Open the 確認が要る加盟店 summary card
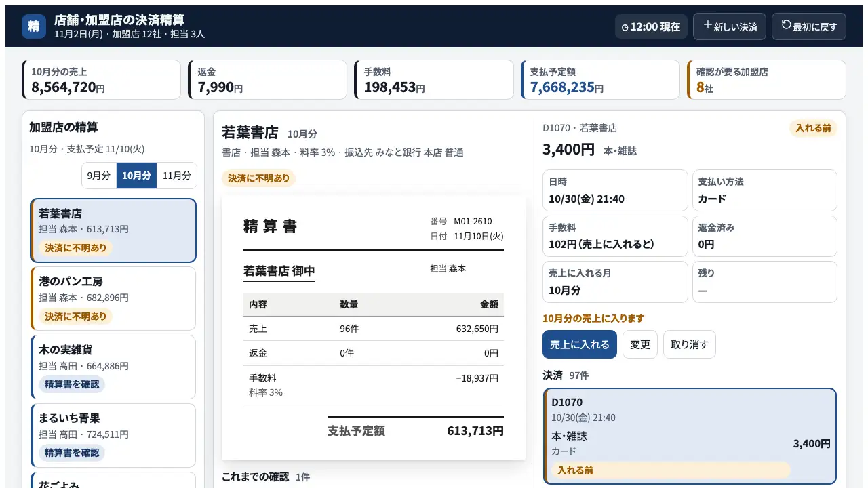 tap(766, 79)
